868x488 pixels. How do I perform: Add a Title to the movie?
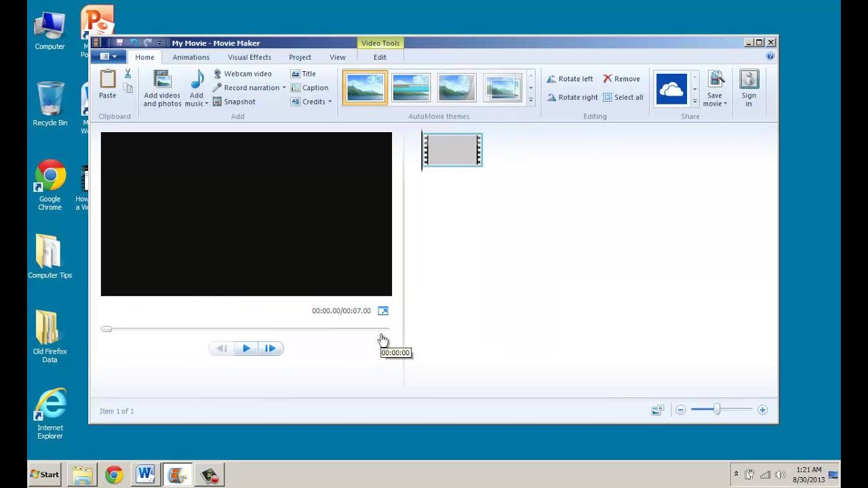303,74
